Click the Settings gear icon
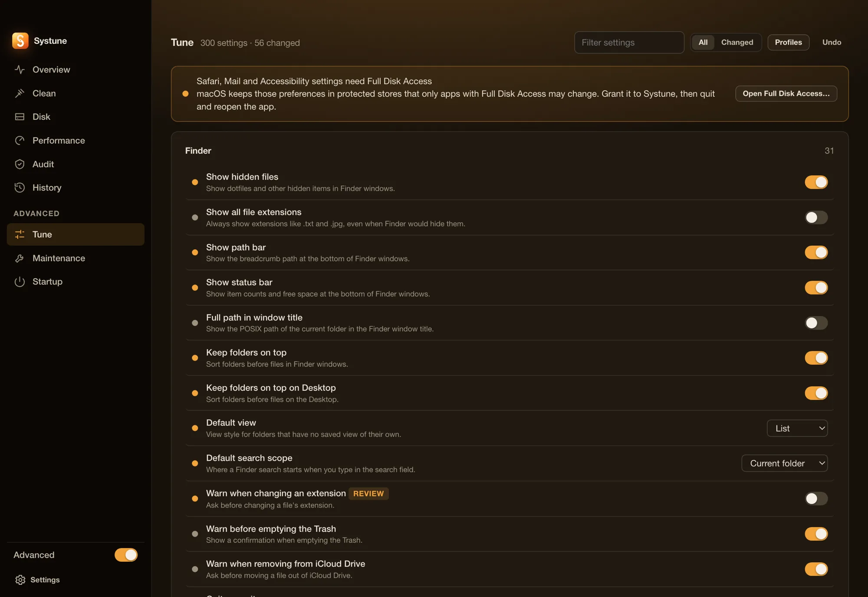Screen dimensions: 868x597 tap(20, 580)
